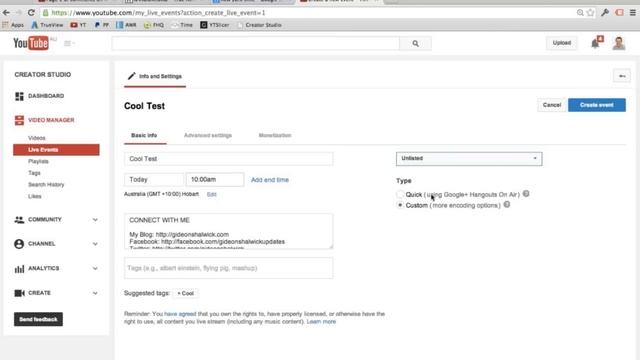Expand the Community section chevron
Image resolution: width=640 pixels, height=360 pixels.
pos(95,220)
